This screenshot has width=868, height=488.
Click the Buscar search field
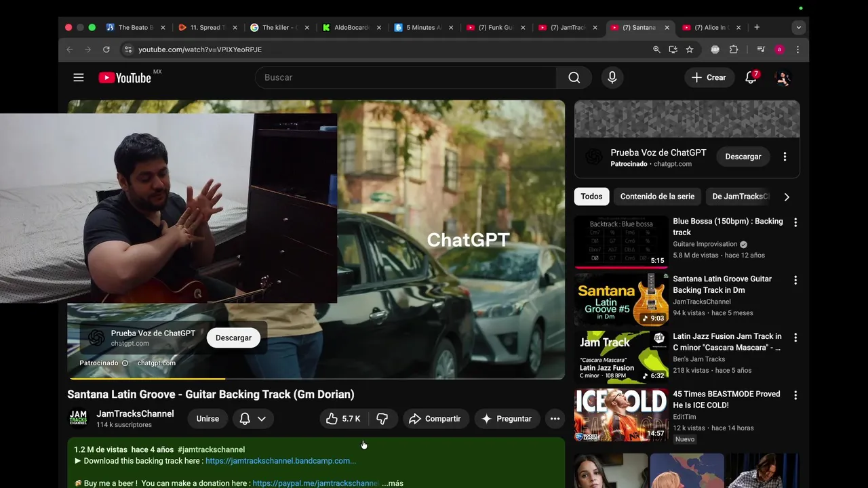(x=406, y=77)
